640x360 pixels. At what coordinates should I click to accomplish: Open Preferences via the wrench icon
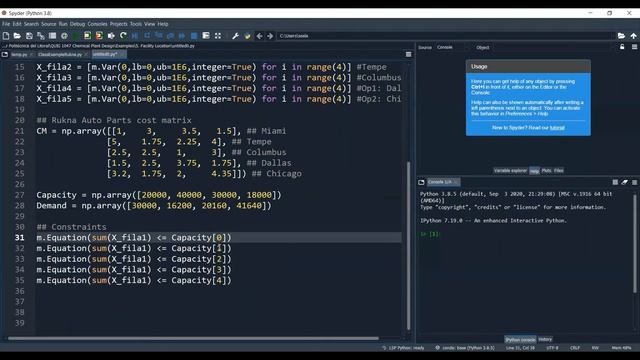(x=236, y=36)
